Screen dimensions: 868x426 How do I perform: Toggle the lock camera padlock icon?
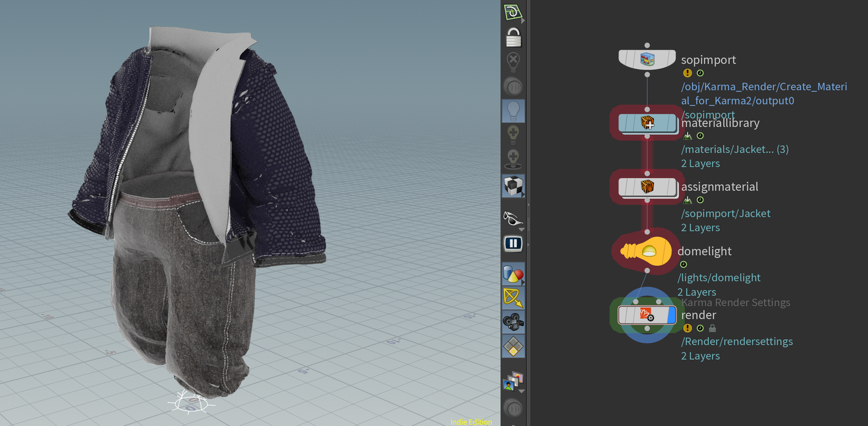(513, 36)
